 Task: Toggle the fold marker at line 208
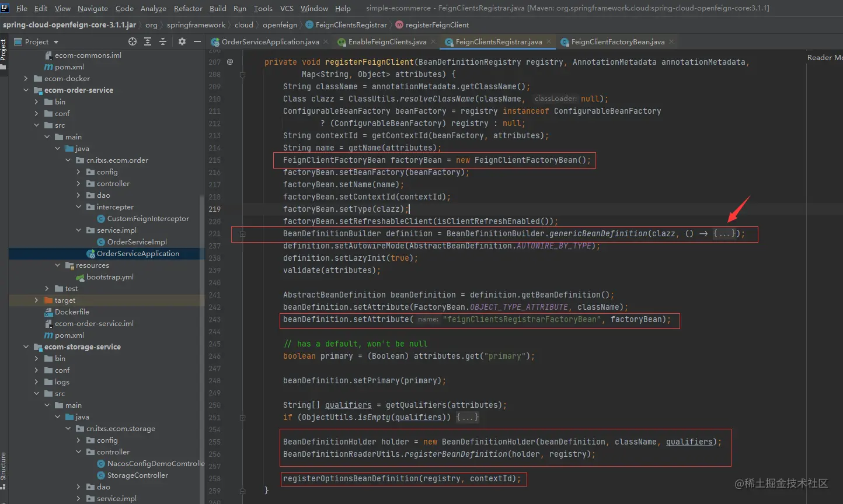pyautogui.click(x=242, y=75)
